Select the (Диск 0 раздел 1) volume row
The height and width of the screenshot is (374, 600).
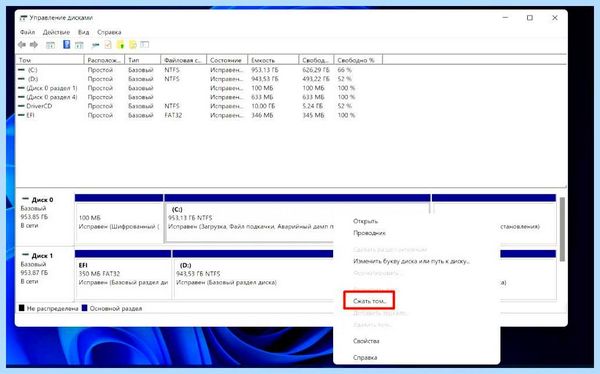pyautogui.click(x=52, y=88)
